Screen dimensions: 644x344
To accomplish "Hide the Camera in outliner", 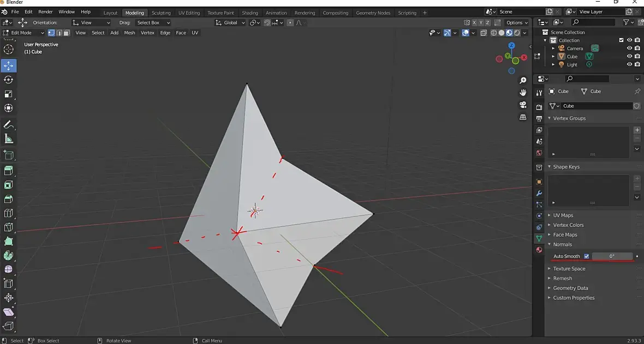I will tap(629, 48).
